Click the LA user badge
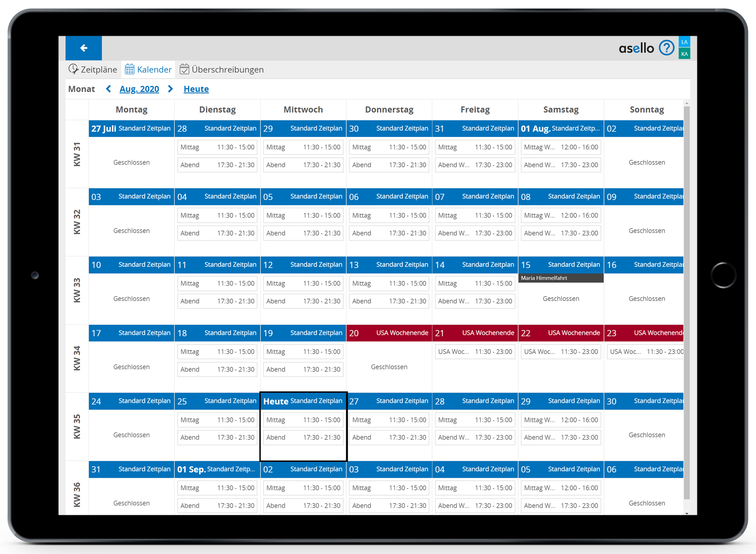The height and width of the screenshot is (554, 756). [x=684, y=42]
